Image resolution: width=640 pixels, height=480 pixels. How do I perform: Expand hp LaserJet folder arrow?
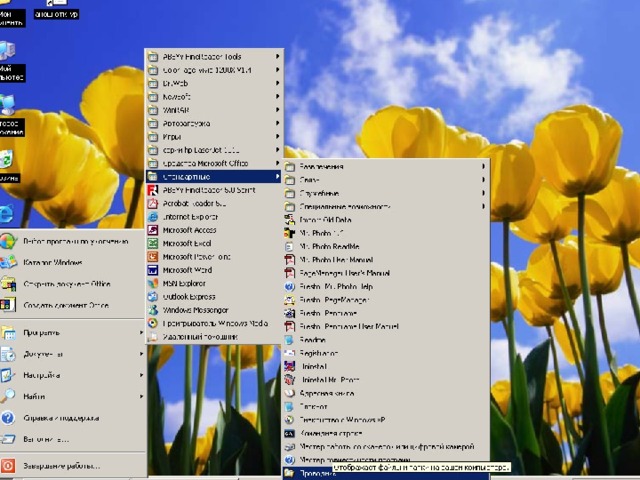point(278,150)
